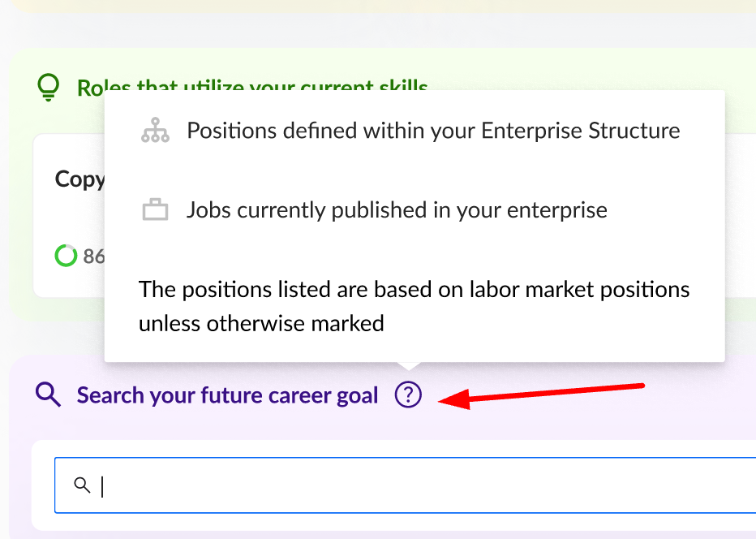Focus the career goal search input

tap(406, 485)
